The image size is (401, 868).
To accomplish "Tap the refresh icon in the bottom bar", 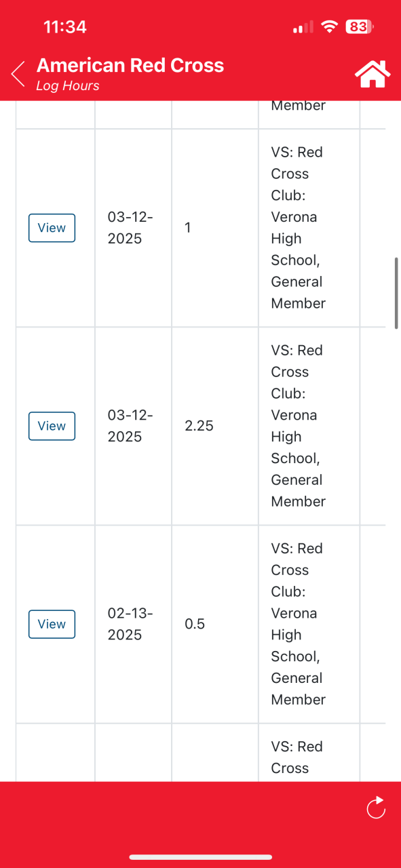I will click(375, 807).
